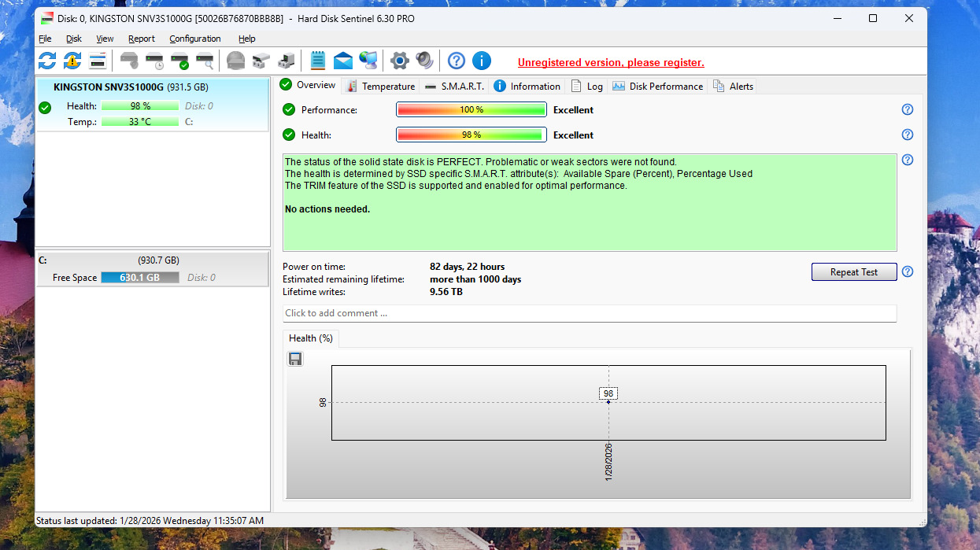Open the Disk menu

point(74,39)
